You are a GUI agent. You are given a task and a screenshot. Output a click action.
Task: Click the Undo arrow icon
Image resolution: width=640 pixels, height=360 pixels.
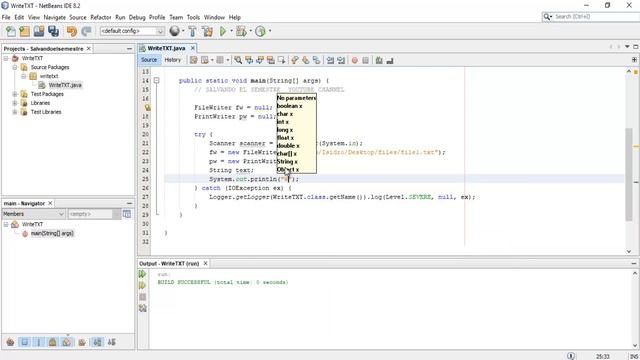point(72,31)
